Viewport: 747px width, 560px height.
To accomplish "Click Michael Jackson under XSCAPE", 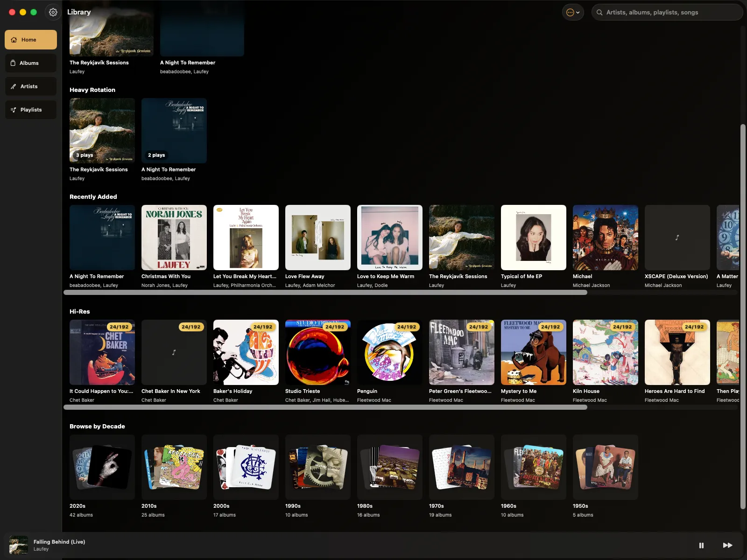I will 663,286.
